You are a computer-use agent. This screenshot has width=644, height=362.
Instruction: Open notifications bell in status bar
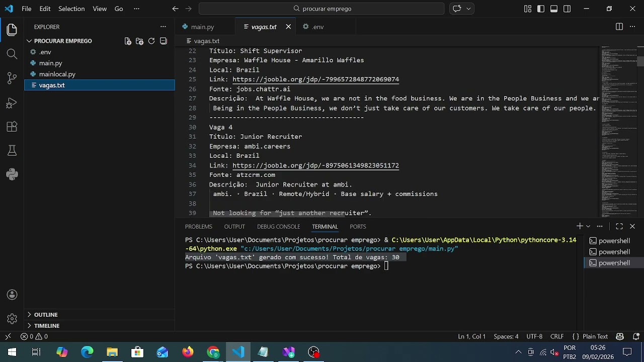pos(636,336)
